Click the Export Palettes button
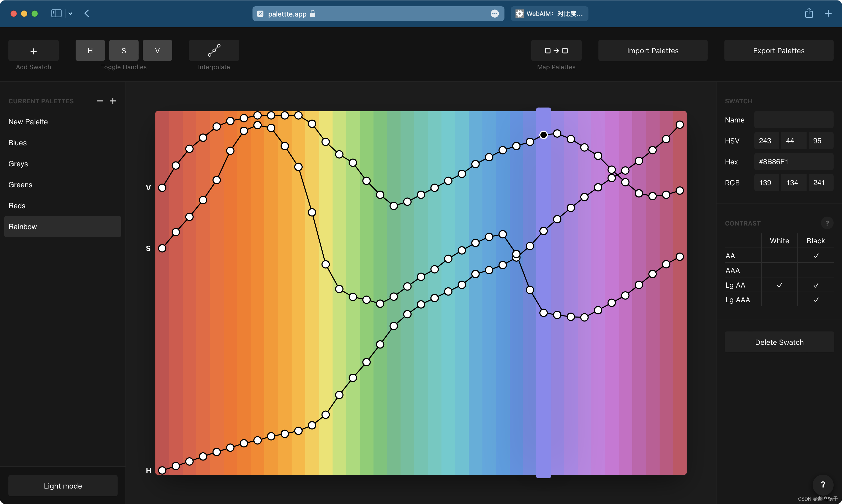 (x=778, y=51)
